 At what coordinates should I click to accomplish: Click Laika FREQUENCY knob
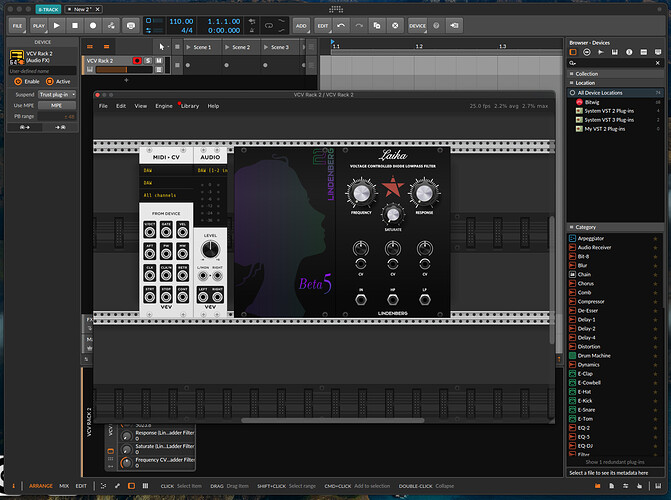coord(361,193)
